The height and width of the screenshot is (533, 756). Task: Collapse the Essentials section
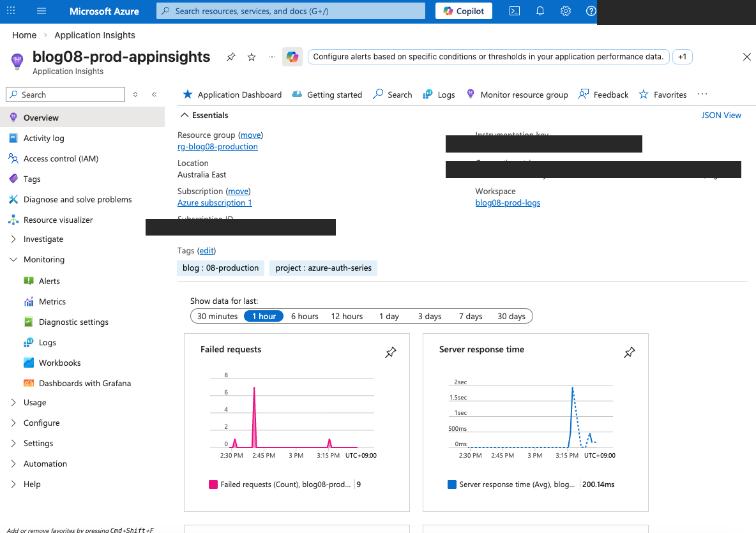[204, 115]
